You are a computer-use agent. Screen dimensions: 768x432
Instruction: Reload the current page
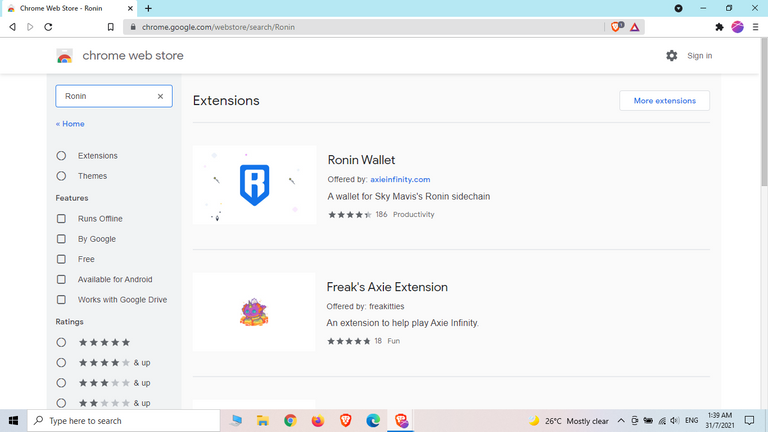click(x=48, y=27)
